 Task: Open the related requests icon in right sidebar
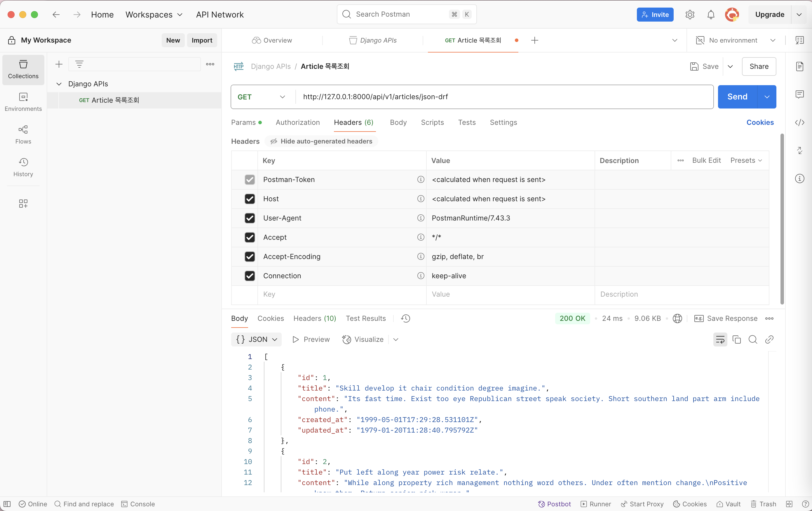799,150
